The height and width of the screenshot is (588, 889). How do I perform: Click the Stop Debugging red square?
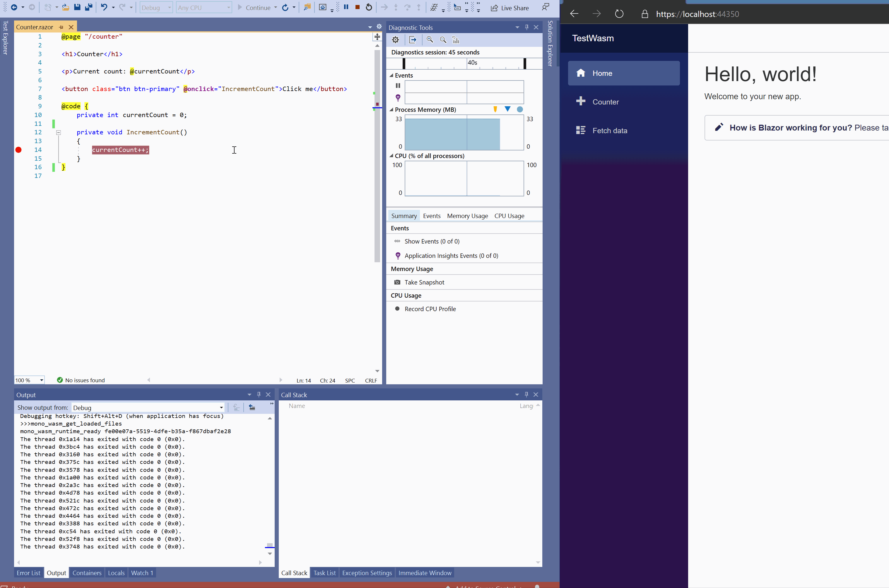(x=358, y=7)
